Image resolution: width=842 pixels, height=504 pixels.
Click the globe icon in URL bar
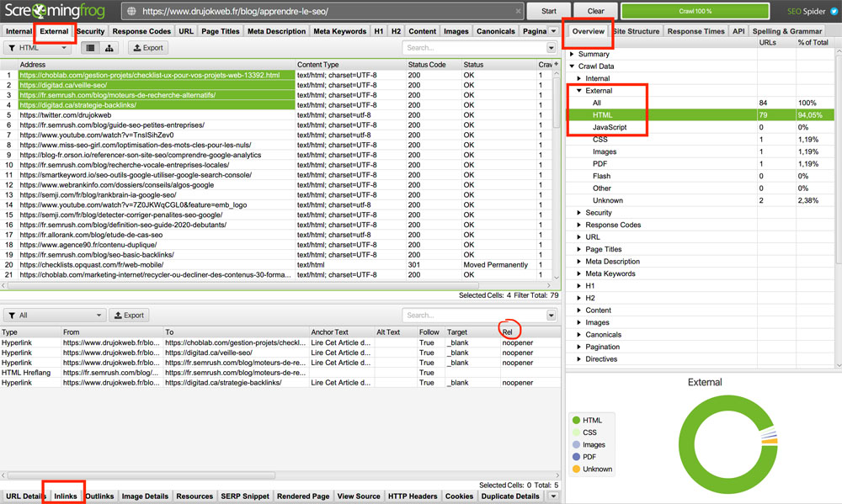[131, 11]
